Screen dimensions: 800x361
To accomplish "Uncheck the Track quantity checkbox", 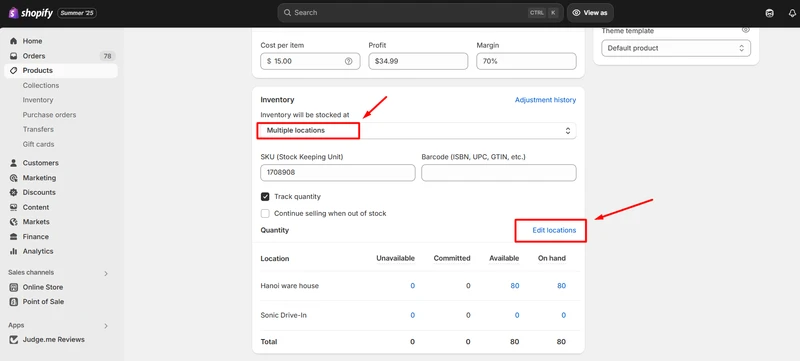I will click(265, 196).
